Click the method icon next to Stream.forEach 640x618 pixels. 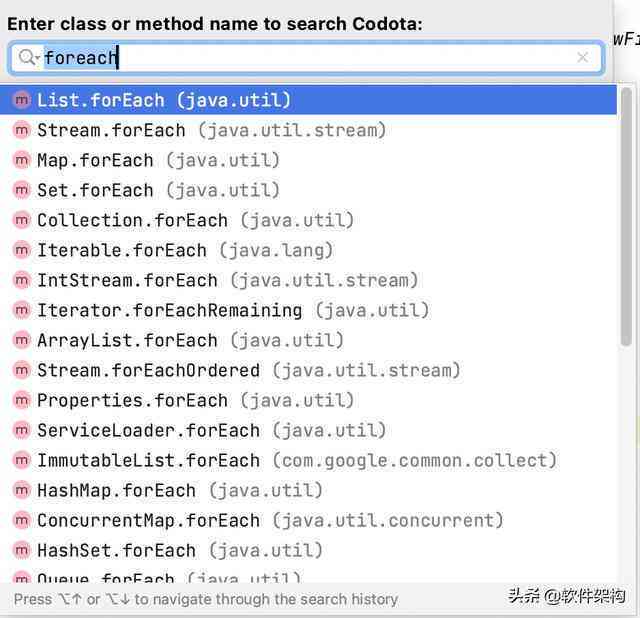[22, 130]
